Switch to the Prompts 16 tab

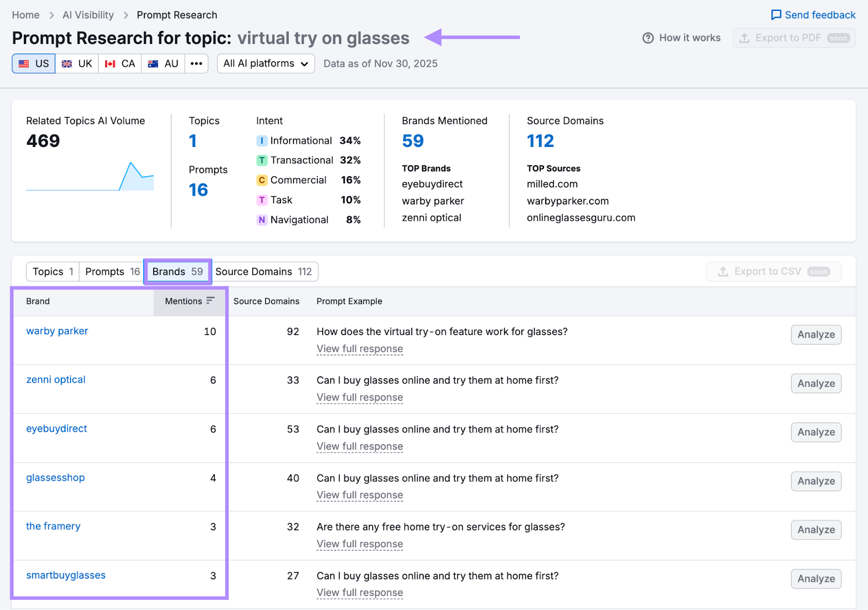(111, 271)
